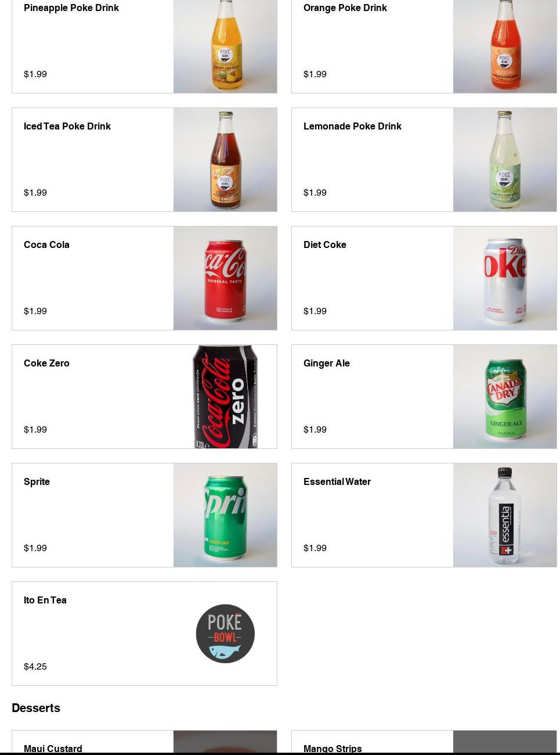Click the green Sprite can image
Screen dimensions: 560x755
[225, 515]
